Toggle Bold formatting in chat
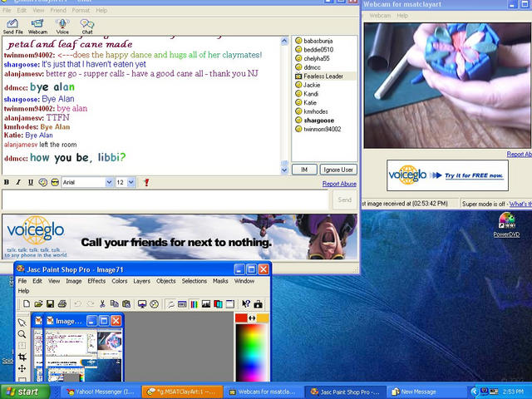Image resolution: width=532 pixels, height=399 pixels. point(7,183)
